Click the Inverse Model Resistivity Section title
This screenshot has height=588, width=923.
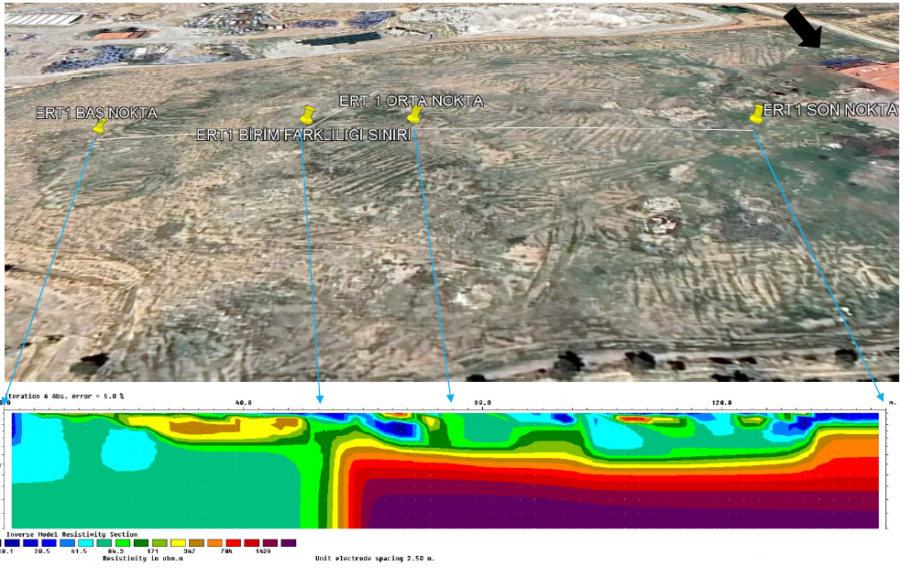point(71,534)
